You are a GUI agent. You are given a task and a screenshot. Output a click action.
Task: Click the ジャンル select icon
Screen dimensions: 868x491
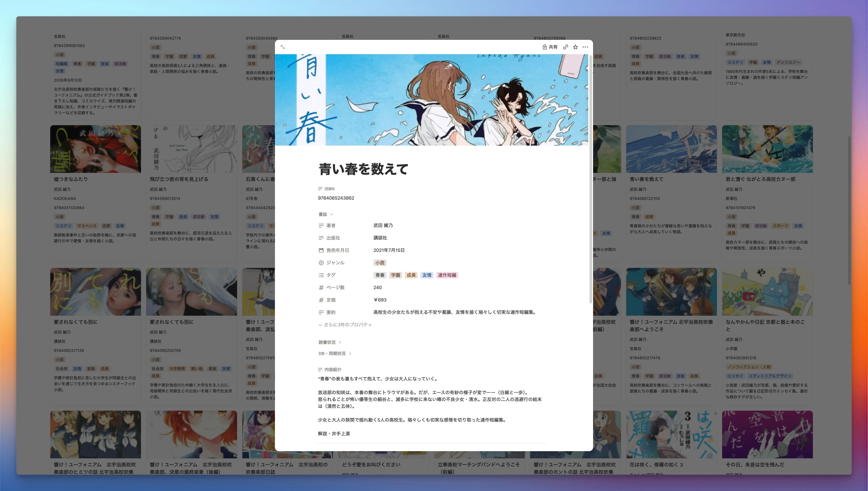[x=321, y=263]
